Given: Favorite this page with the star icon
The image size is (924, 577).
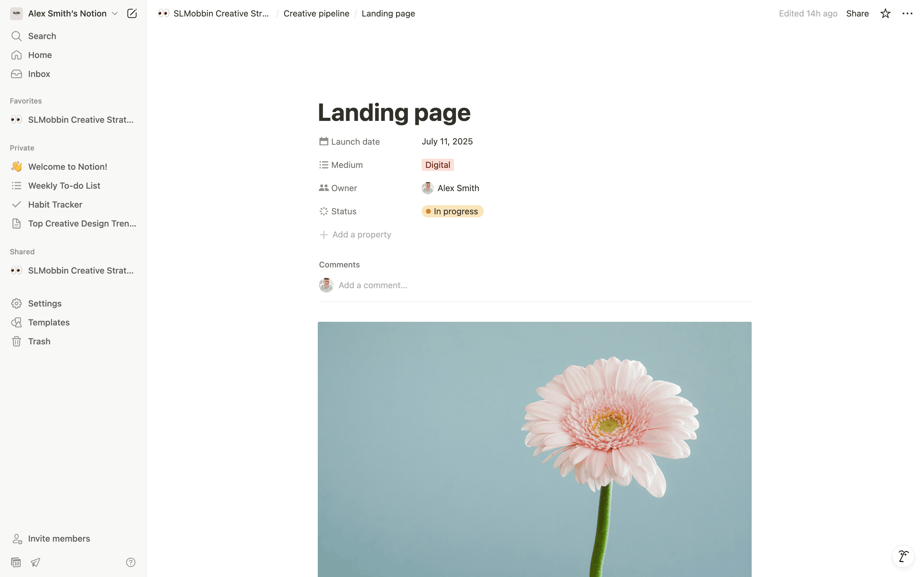Looking at the screenshot, I should tap(885, 13).
